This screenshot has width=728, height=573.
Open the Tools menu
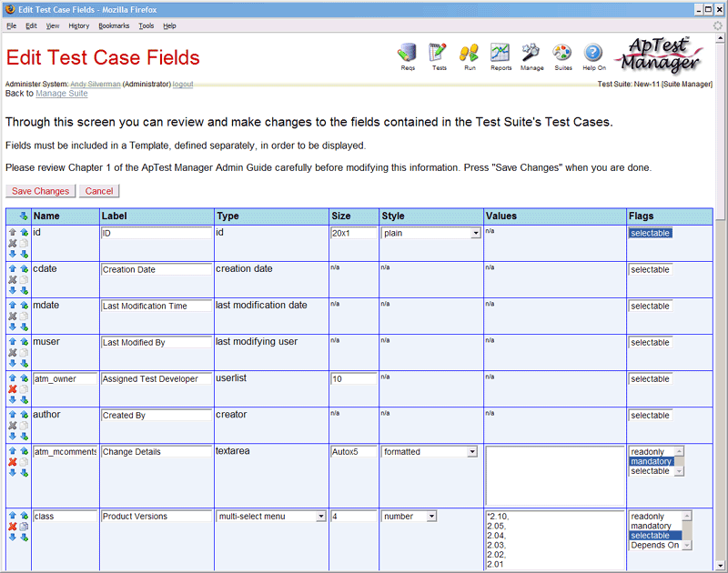tap(147, 25)
